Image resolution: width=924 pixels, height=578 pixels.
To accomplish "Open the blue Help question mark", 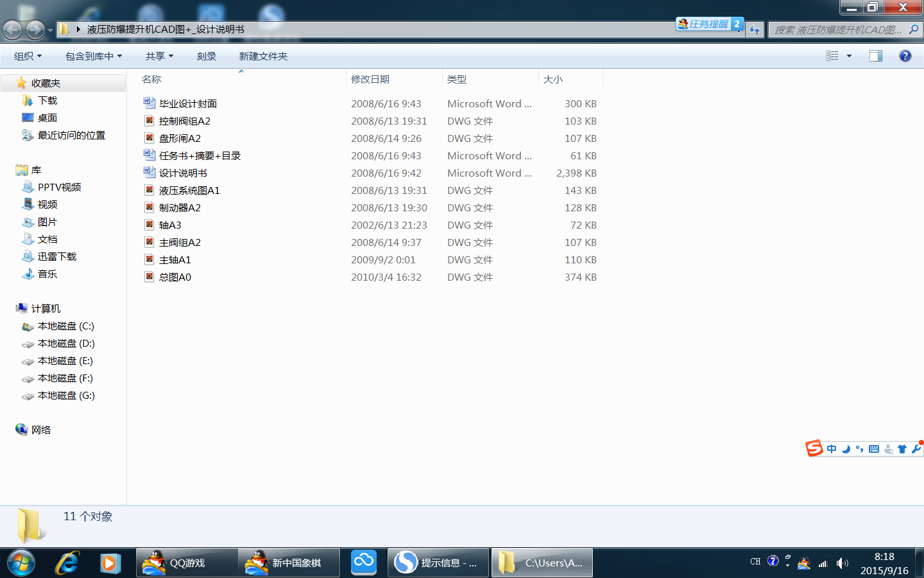I will [905, 56].
